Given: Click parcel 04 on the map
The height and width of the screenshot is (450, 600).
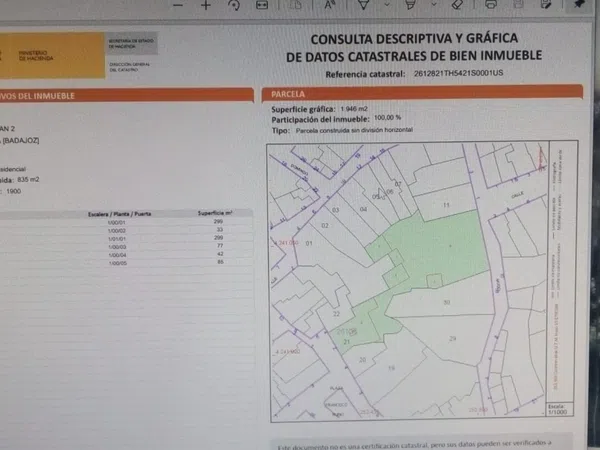Looking at the screenshot, I should click(363, 209).
